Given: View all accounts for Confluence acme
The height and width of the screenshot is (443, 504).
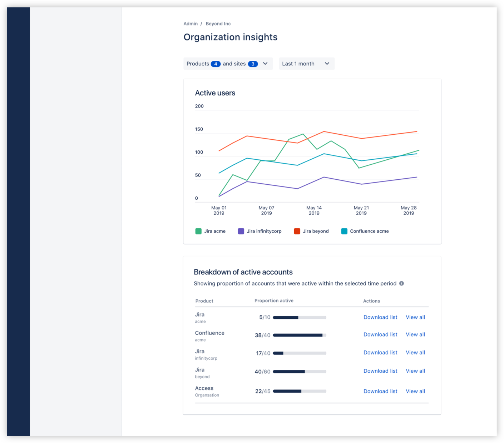Looking at the screenshot, I should (x=415, y=334).
